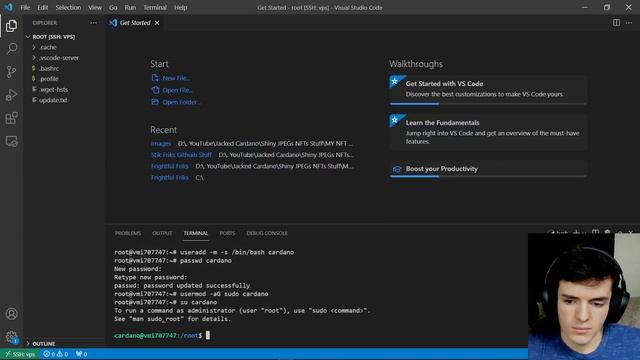Open errors and warnings status item
The height and width of the screenshot is (360, 640).
[x=56, y=354]
